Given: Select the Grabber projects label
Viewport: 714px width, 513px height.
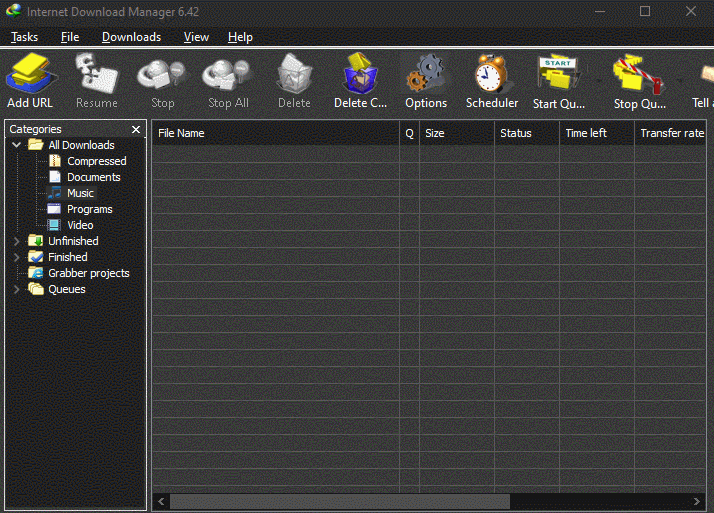Looking at the screenshot, I should 89,273.
